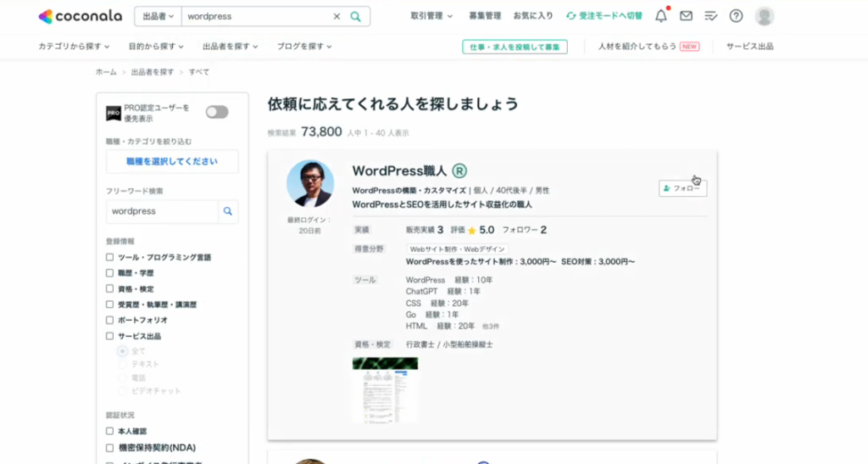This screenshot has height=464, width=868.
Task: Expand カテゴリから探す menu
Action: click(74, 47)
